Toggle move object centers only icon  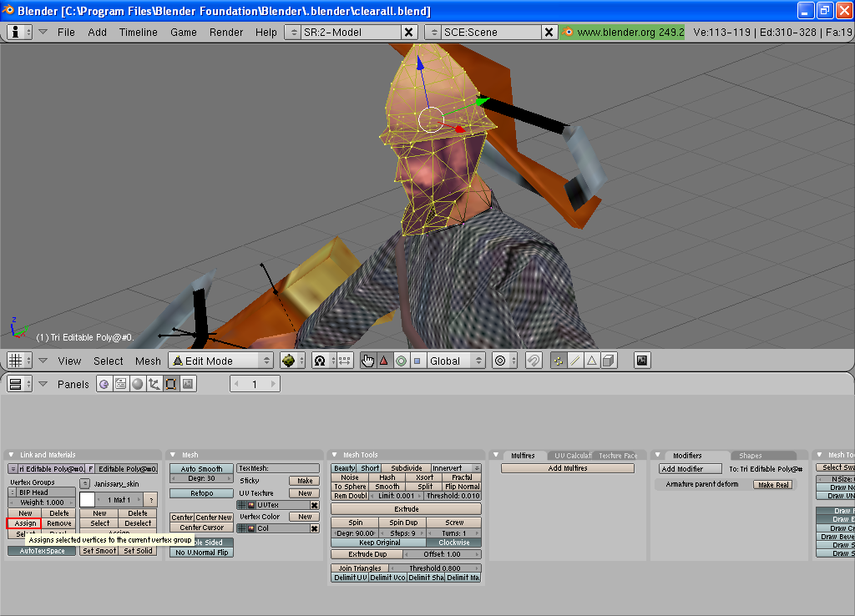[x=345, y=361]
